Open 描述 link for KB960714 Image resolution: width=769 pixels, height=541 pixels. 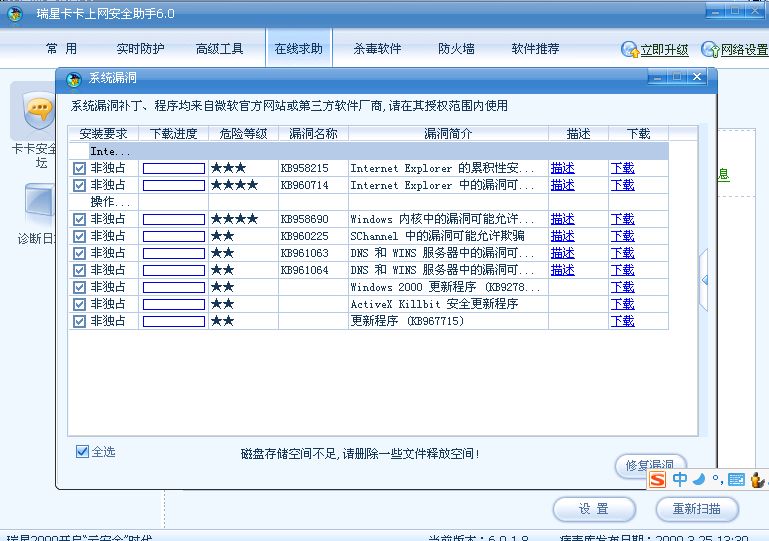(563, 185)
